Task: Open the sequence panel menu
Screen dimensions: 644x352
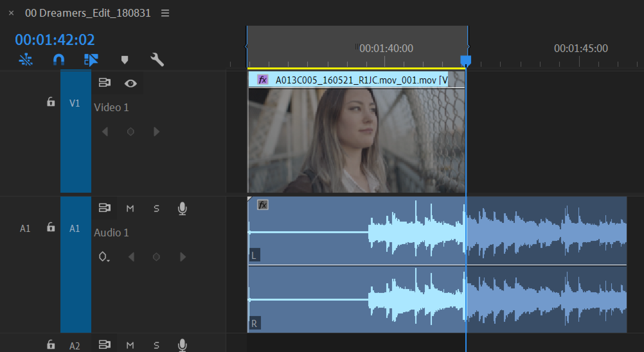Action: point(165,13)
